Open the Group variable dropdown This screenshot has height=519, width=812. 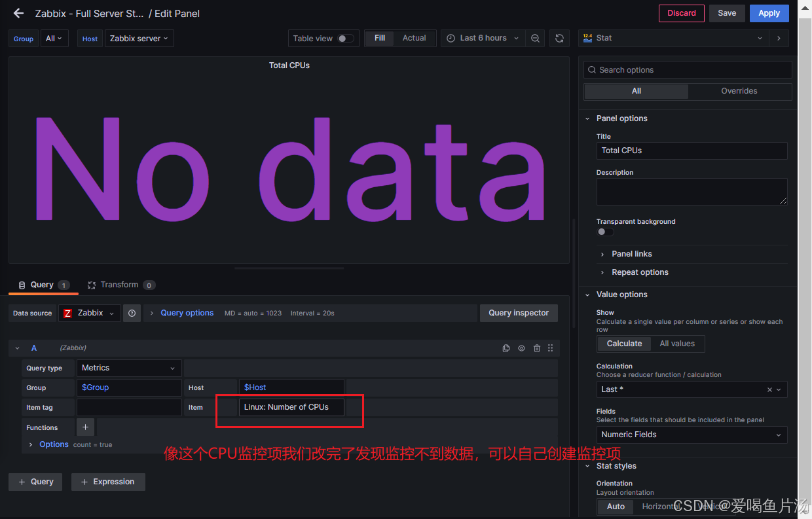coord(53,39)
